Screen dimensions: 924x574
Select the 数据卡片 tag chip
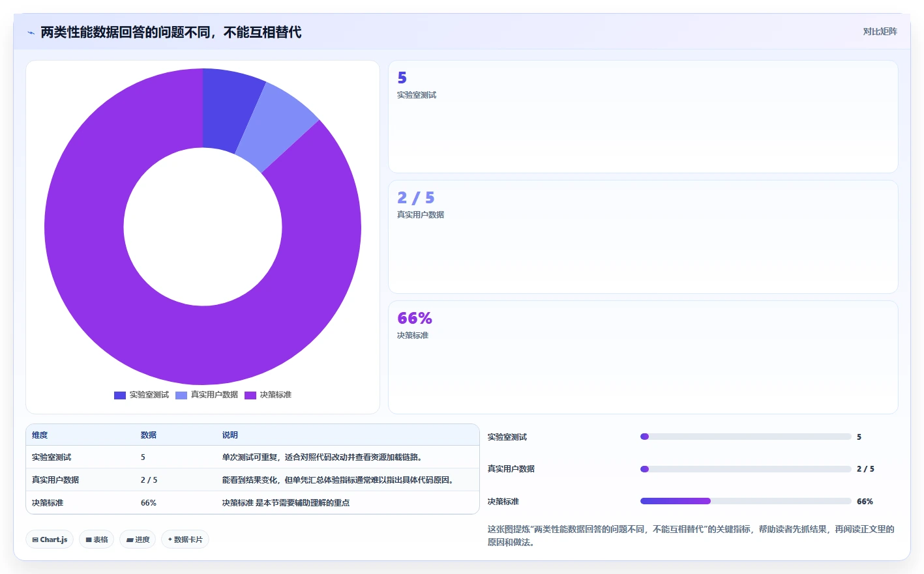(x=185, y=539)
